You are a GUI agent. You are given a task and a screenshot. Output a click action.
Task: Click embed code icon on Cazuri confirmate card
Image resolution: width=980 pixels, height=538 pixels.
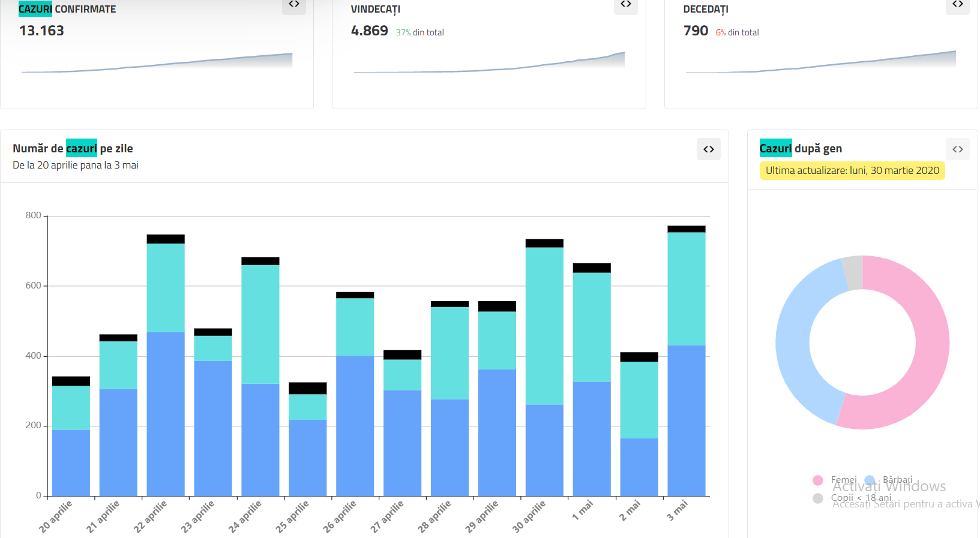[294, 5]
